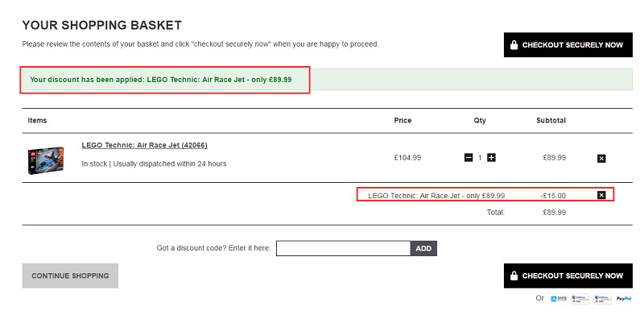Click the ADD discount code button

(423, 248)
